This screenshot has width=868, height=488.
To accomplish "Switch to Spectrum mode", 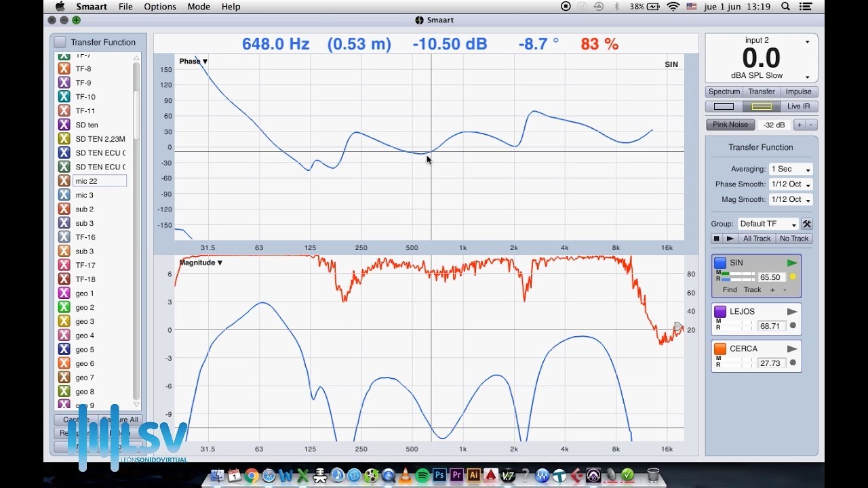I will click(724, 91).
